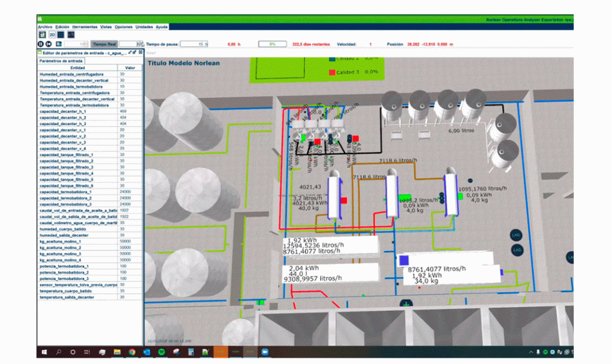
Task: Select the caudal_vol_de_entrada_de_aceite row
Action: click(90, 210)
